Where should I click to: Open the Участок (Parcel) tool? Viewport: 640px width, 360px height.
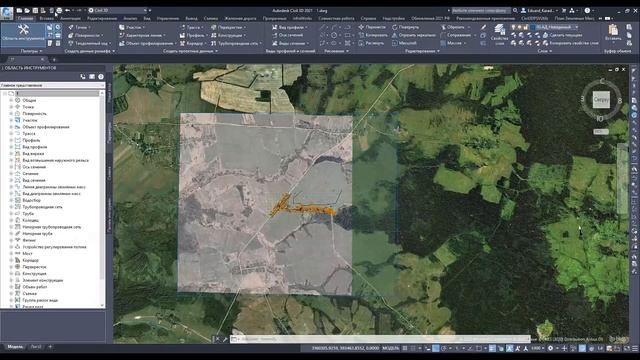click(x=131, y=27)
